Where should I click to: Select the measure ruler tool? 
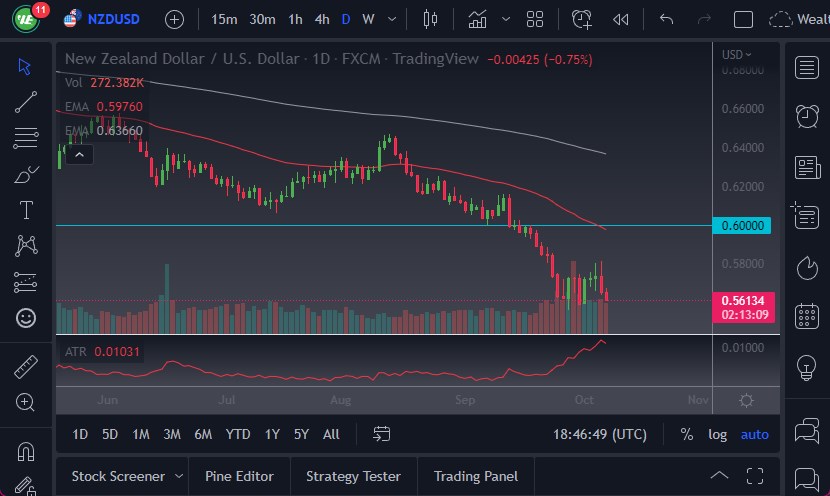26,366
